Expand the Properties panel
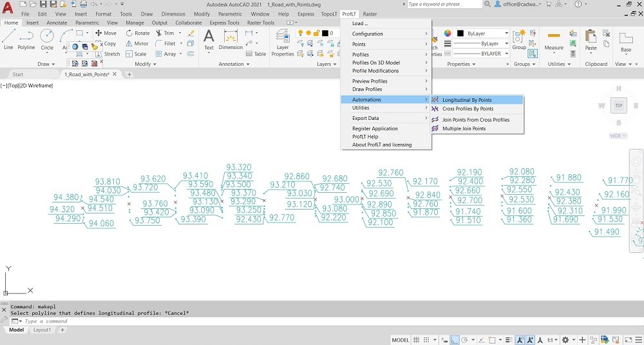The image size is (644, 345). (461, 64)
